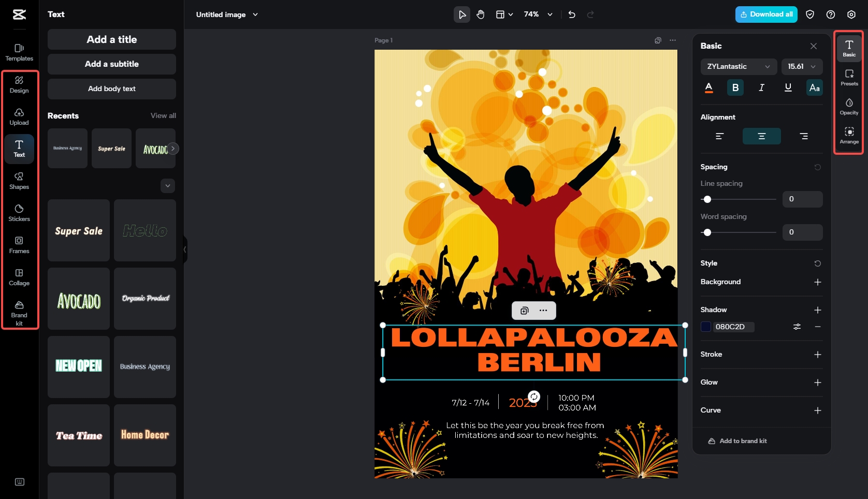
Task: Switch to the Opacity panel
Action: tap(849, 107)
